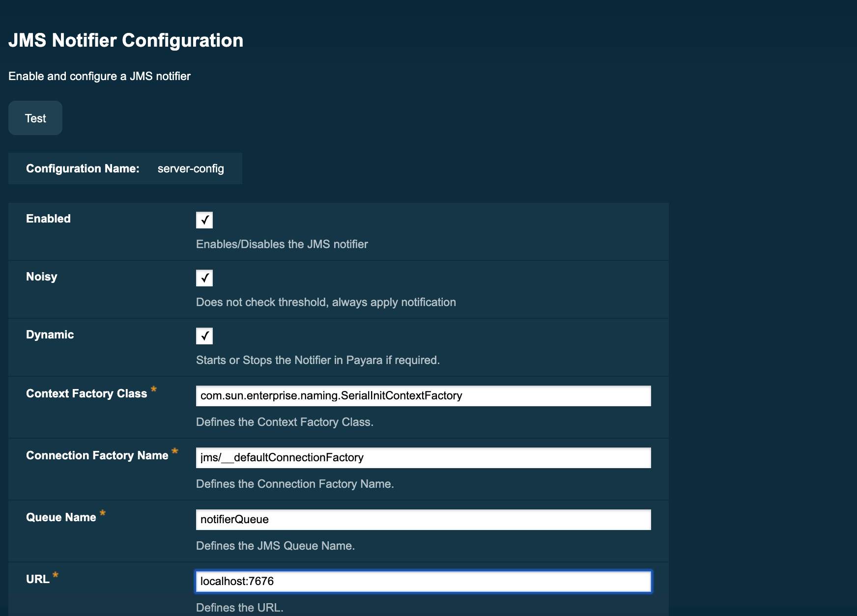This screenshot has height=616, width=857.
Task: Click the JMS Notifier Configuration heading
Action: 126,40
